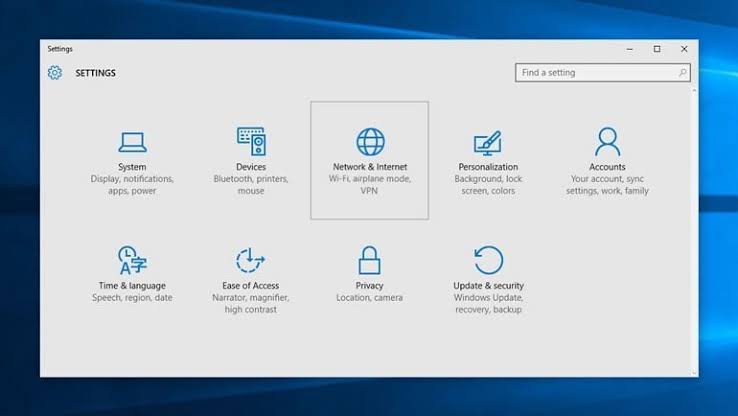Click 'Location, camera' description

click(x=369, y=297)
